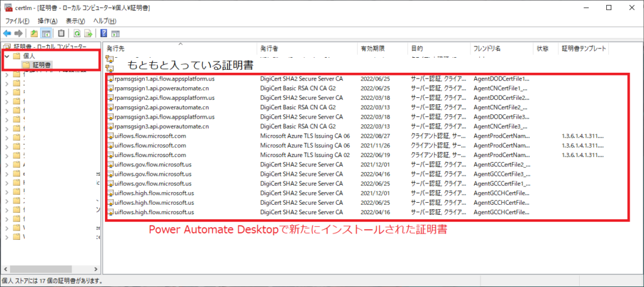This screenshot has width=644, height=287.
Task: Click the export list toolbar icon
Action: (x=88, y=34)
